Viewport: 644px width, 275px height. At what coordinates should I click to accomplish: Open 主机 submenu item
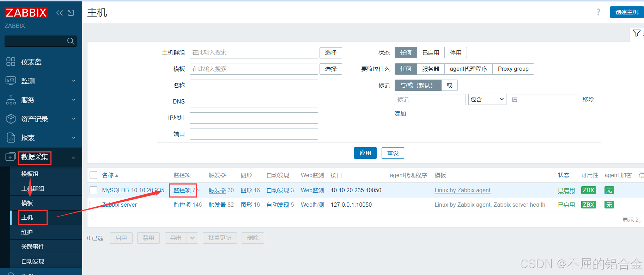[27, 218]
